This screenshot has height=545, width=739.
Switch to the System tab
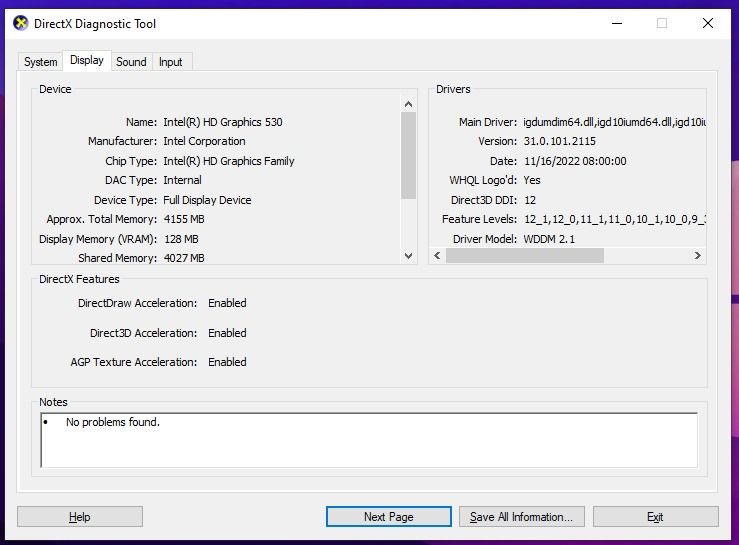[x=40, y=62]
